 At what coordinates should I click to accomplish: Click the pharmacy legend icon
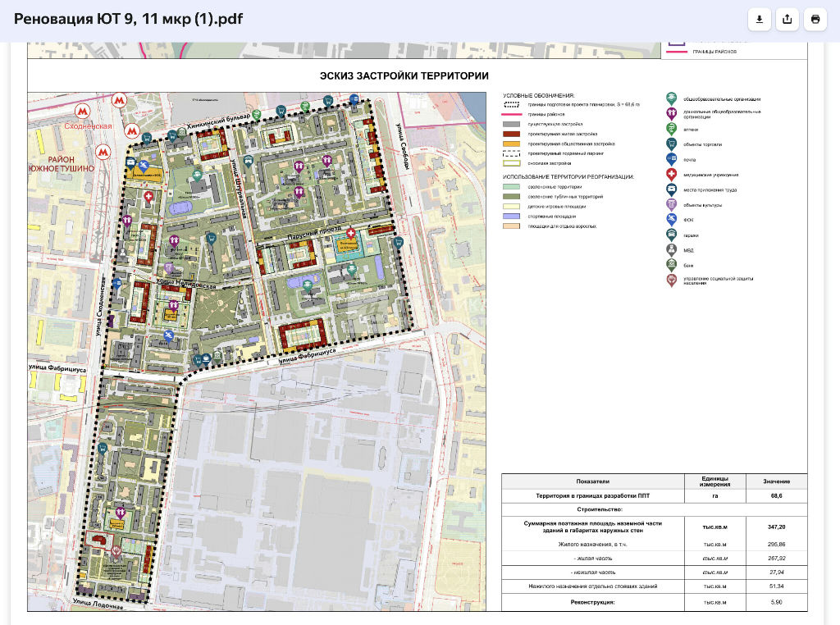(x=672, y=129)
